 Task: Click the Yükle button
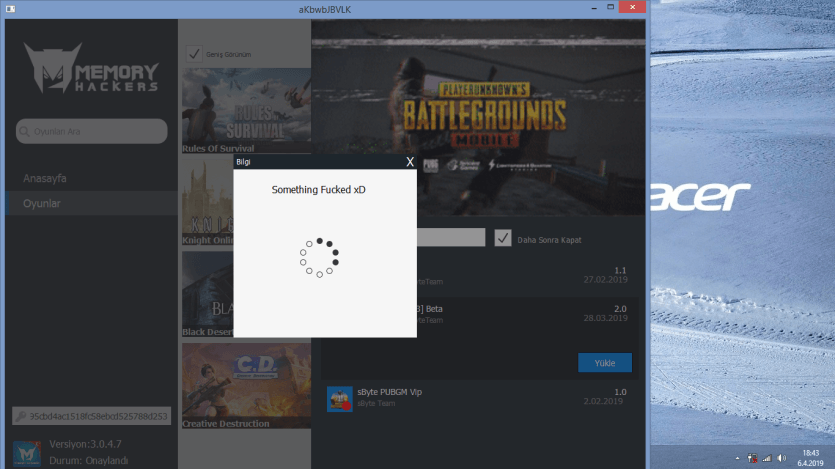point(605,363)
